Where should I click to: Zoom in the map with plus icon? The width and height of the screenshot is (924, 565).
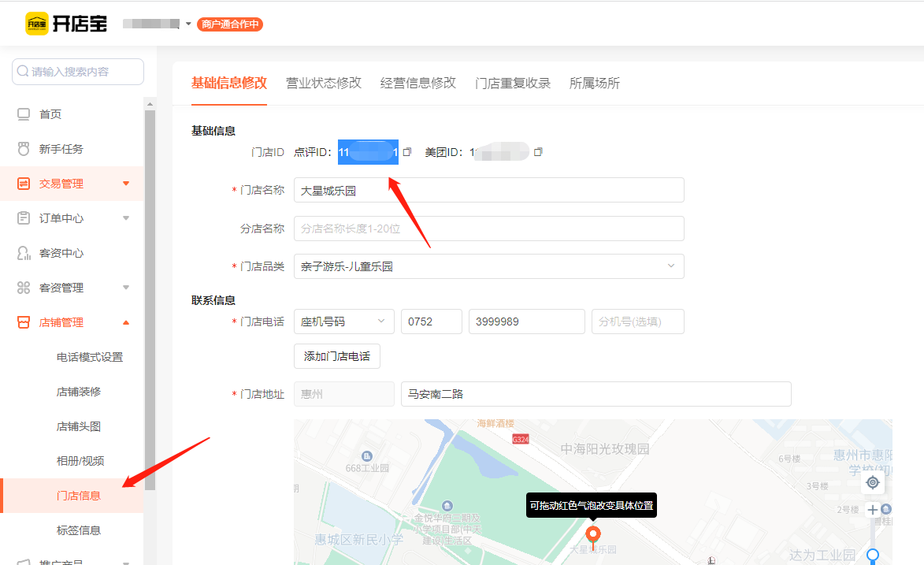872,511
